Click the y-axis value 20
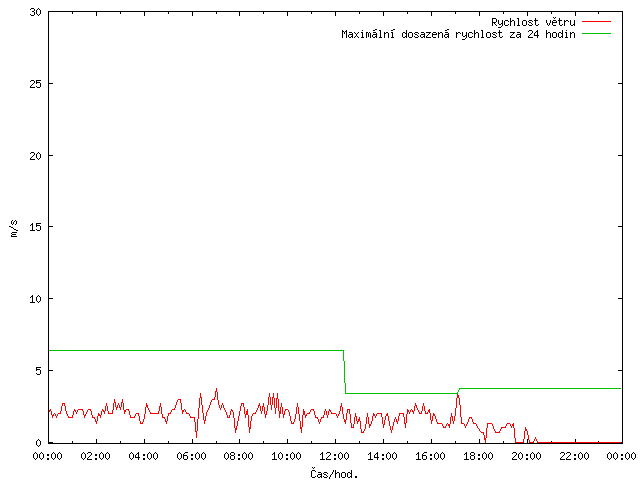640x480 pixels. pos(36,156)
